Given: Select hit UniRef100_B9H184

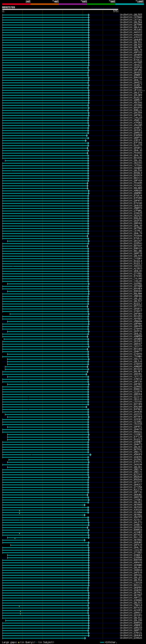Looking at the screenshot, I should tap(131, 77).
